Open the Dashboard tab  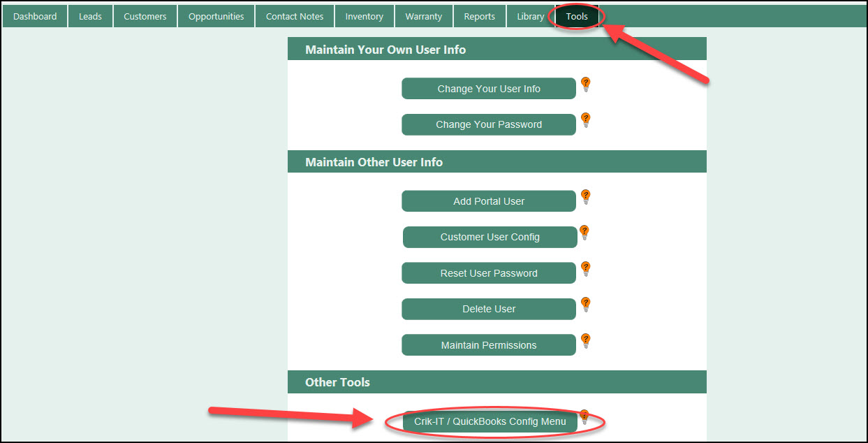(x=35, y=16)
